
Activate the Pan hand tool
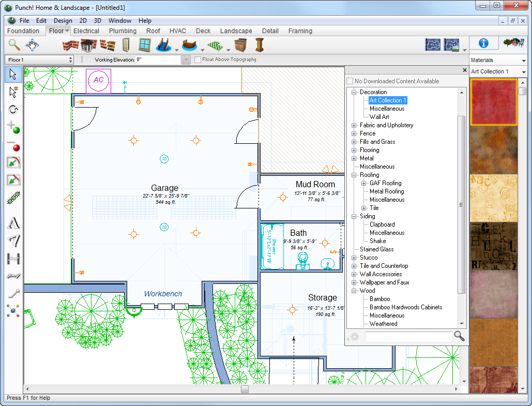point(33,45)
